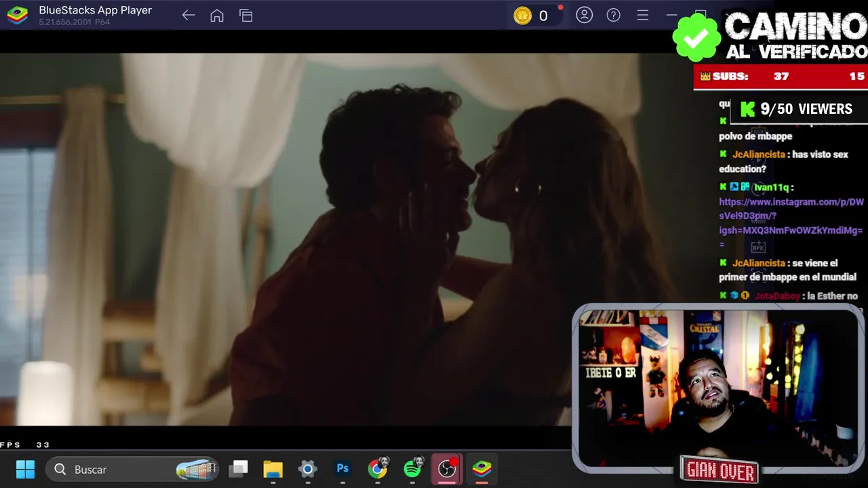This screenshot has height=488, width=868.
Task: Click the video playing in BlueStacks
Action: click(286, 239)
